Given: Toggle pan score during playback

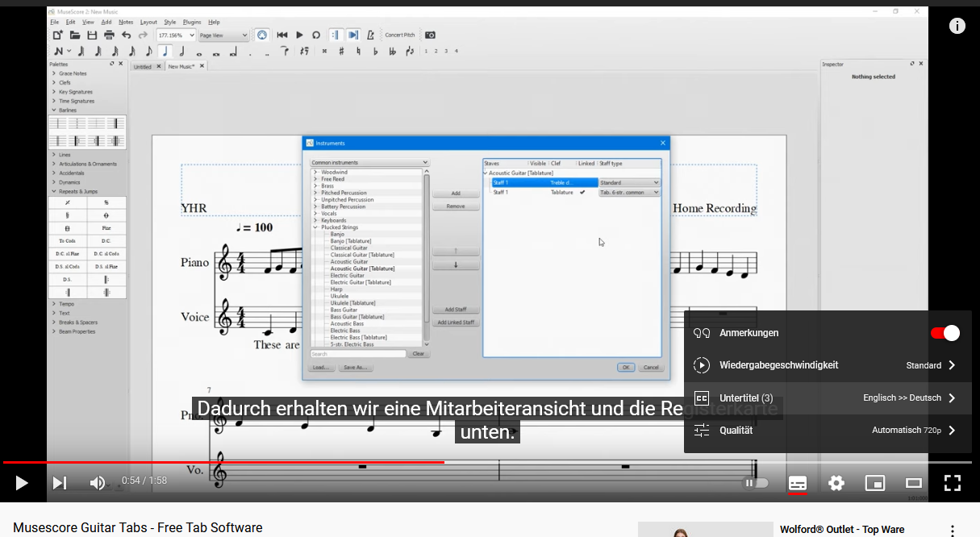Looking at the screenshot, I should point(353,35).
